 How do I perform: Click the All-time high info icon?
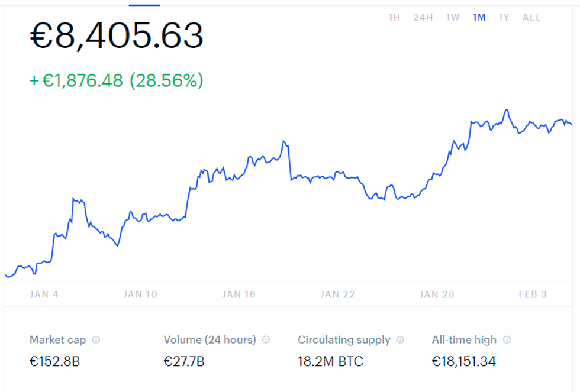click(x=507, y=340)
